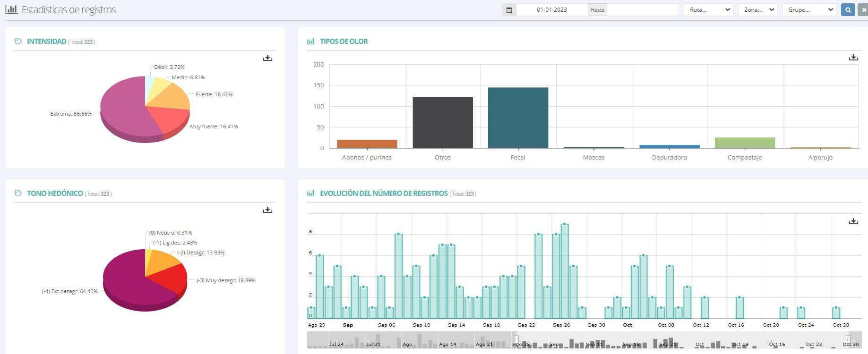This screenshot has height=354, width=868.
Task: Click the Ago 14 mark on the overview timeline
Action: (447, 345)
